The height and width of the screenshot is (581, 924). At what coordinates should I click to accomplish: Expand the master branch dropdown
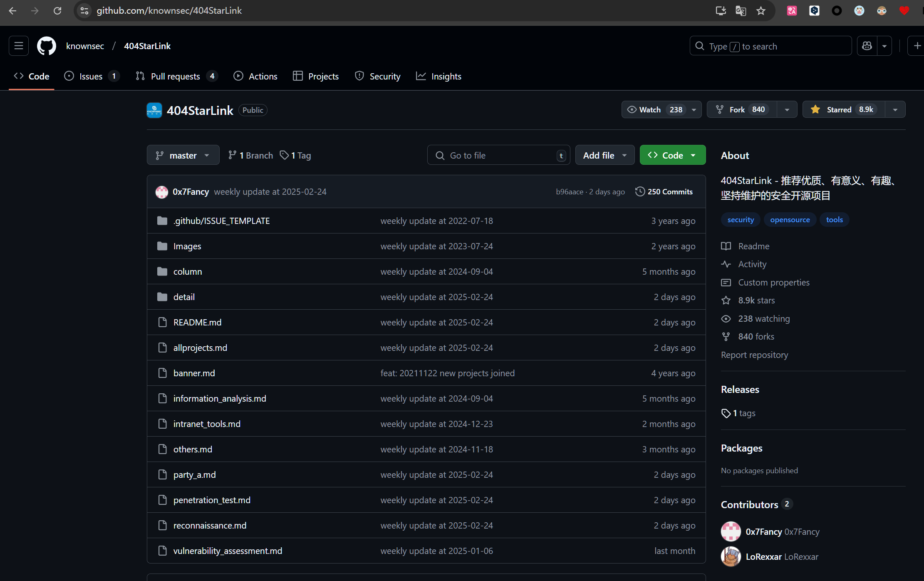coord(183,155)
